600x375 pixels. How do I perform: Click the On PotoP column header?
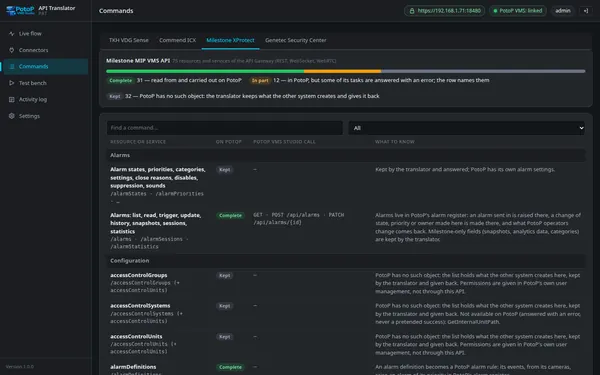point(228,142)
